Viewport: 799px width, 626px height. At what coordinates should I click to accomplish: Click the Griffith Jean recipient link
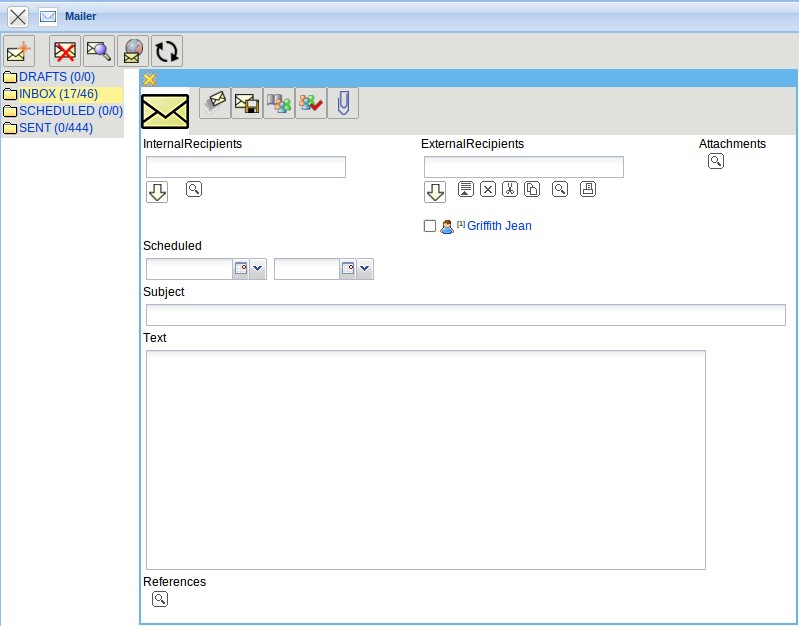(499, 226)
